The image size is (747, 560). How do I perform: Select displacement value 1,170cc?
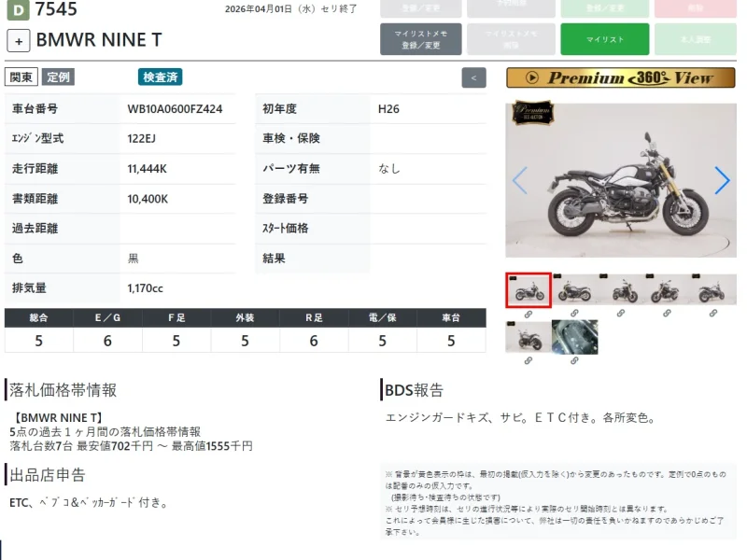click(145, 288)
